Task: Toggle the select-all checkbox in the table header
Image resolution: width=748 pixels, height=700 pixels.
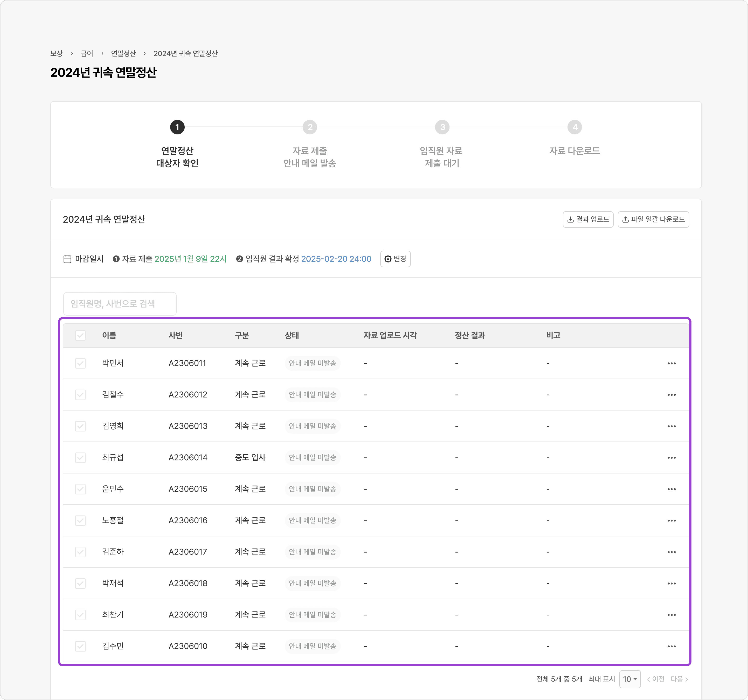Action: click(x=80, y=335)
